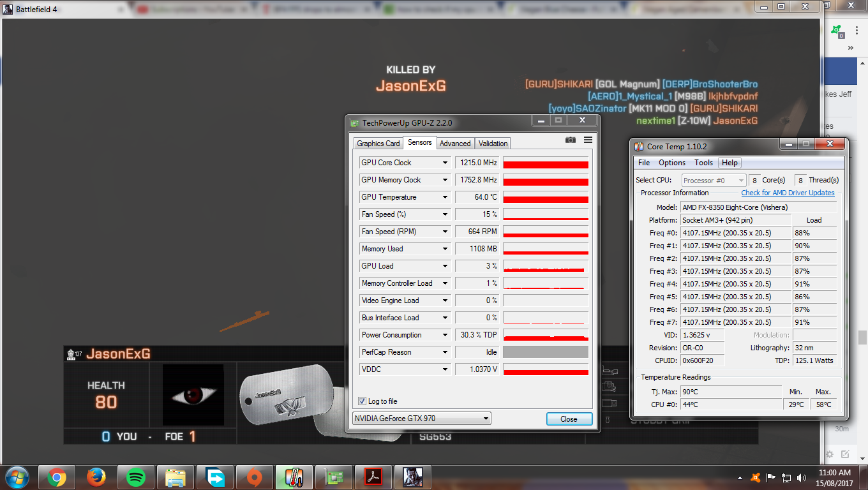Image resolution: width=868 pixels, height=490 pixels.
Task: Open the Windows Start menu
Action: (x=17, y=477)
